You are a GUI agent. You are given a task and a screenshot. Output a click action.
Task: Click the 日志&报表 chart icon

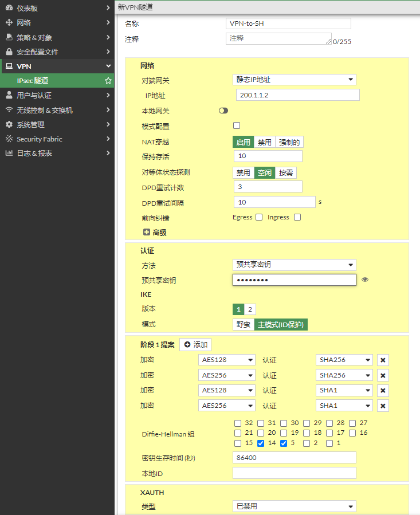pyautogui.click(x=9, y=153)
